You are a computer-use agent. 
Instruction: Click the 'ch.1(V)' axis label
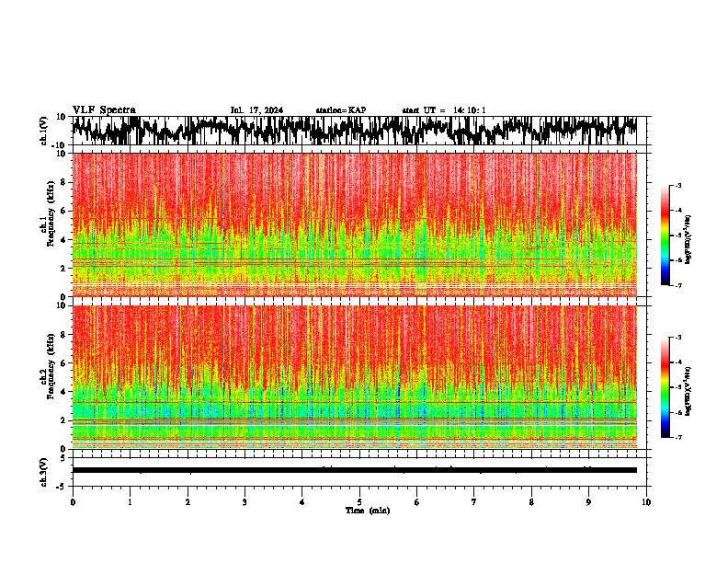[x=44, y=131]
